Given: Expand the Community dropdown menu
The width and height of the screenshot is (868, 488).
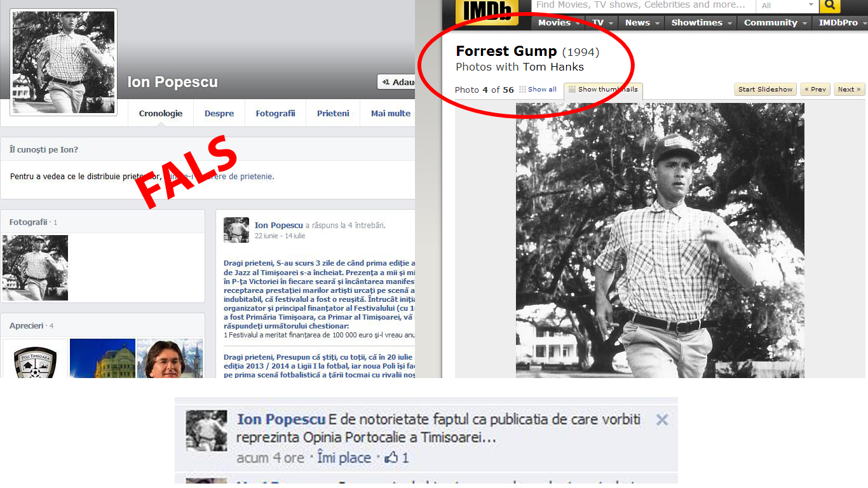Looking at the screenshot, I should point(775,22).
